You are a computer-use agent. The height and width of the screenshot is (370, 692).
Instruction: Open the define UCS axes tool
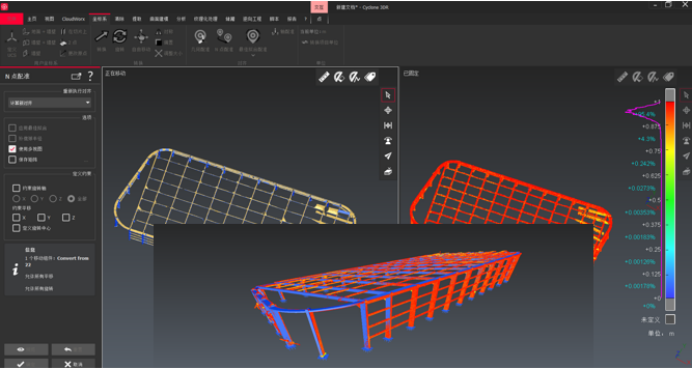coord(11,37)
